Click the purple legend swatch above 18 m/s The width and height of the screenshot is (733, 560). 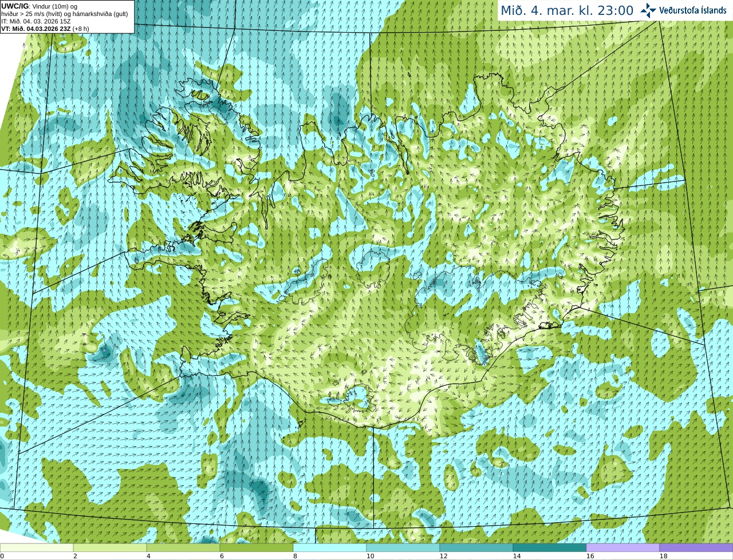coord(696,547)
